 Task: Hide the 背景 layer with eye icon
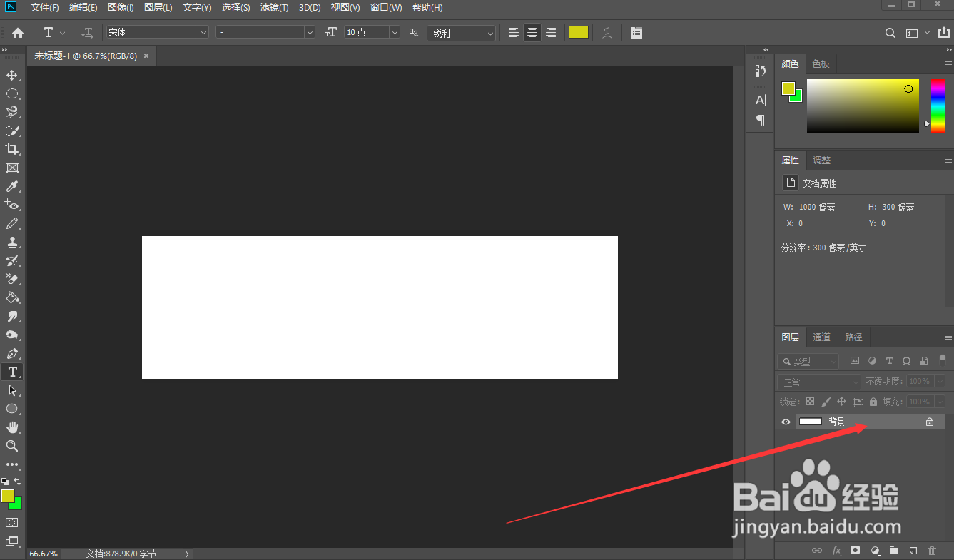(x=786, y=422)
